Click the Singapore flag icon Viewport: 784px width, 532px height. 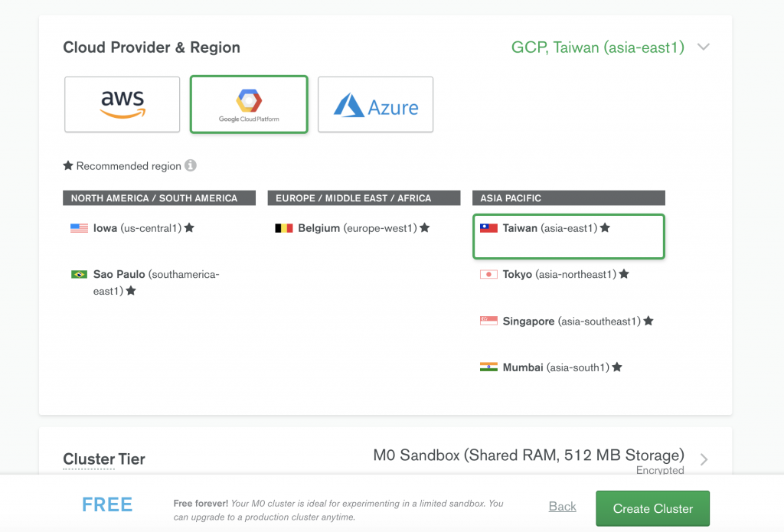488,321
